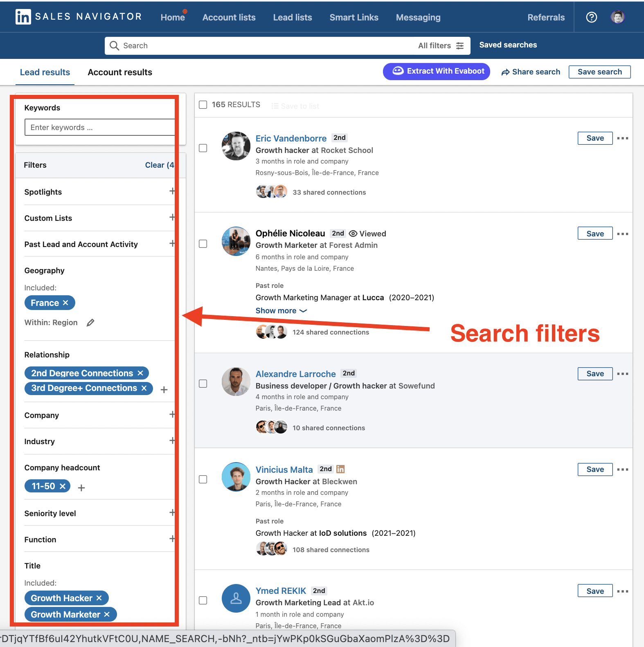Open the profile avatar menu
Screen dimensions: 644x647
[618, 17]
